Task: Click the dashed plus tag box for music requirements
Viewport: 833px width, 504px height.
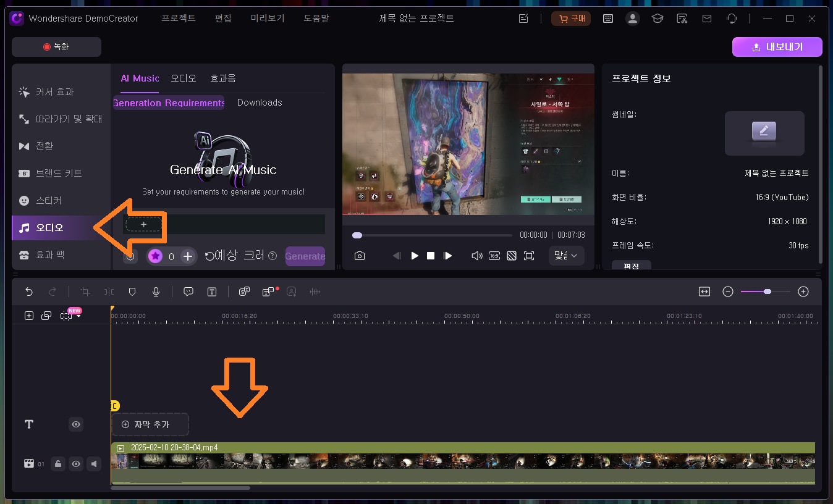Action: point(143,224)
